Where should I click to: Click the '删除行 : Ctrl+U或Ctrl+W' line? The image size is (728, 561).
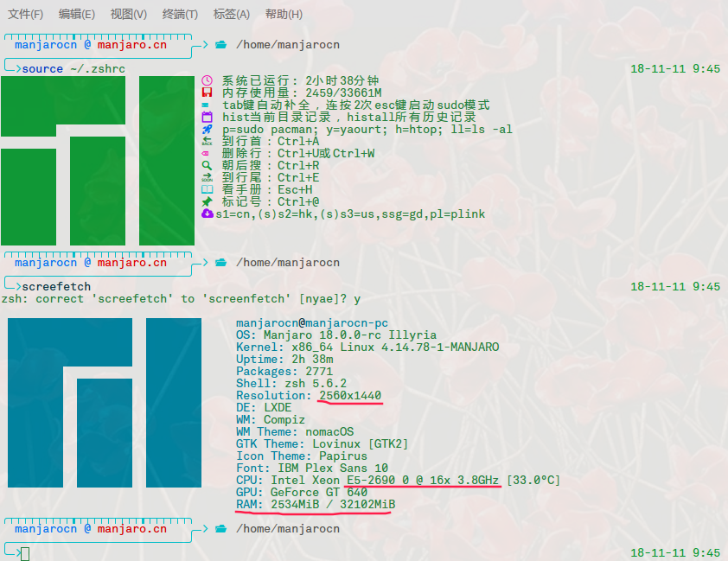(x=298, y=153)
